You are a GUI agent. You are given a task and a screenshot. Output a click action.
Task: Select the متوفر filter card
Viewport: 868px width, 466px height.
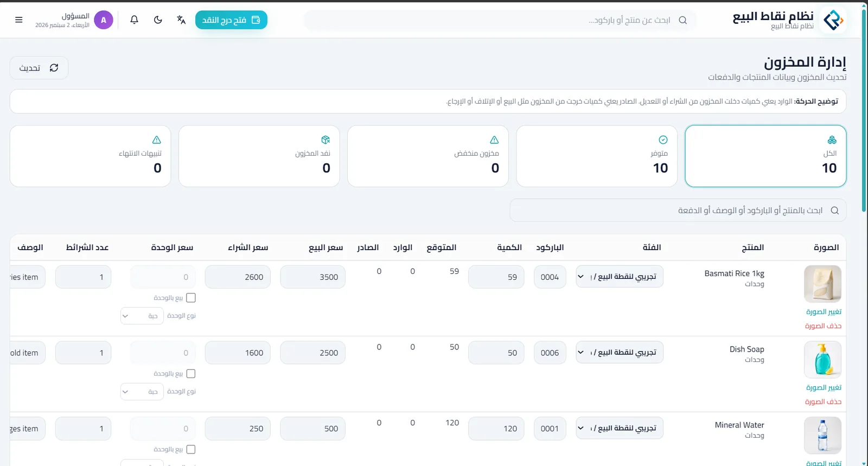click(x=597, y=156)
